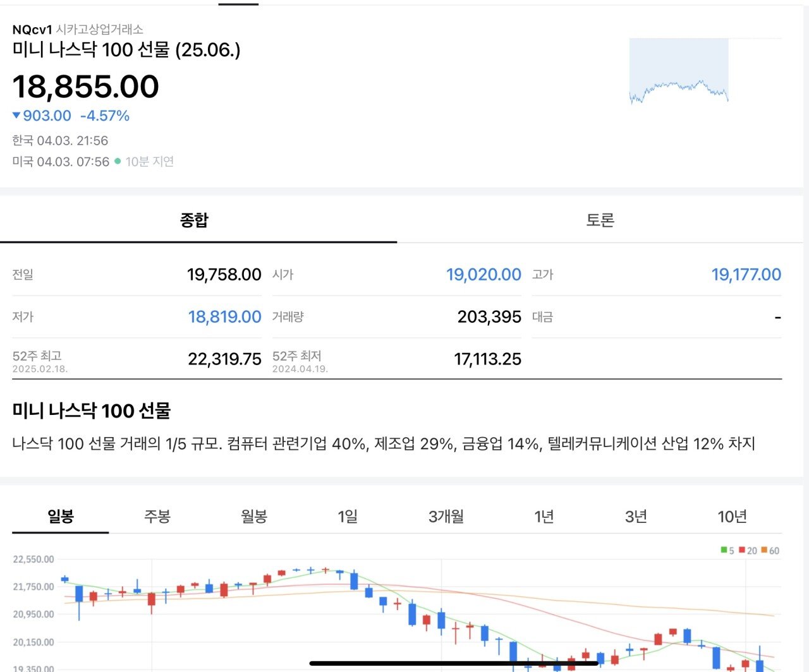Click the mini sparkline price chart thumbnail

pyautogui.click(x=679, y=73)
